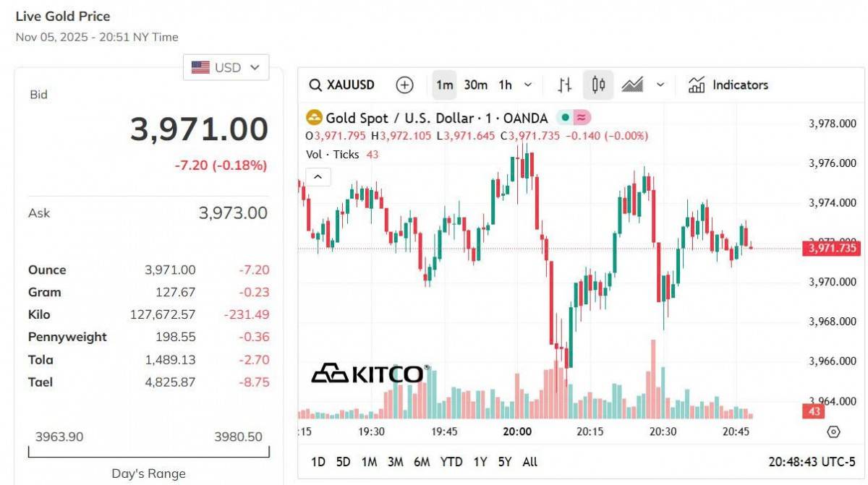
Task: Select the All time range button
Action: point(530,461)
